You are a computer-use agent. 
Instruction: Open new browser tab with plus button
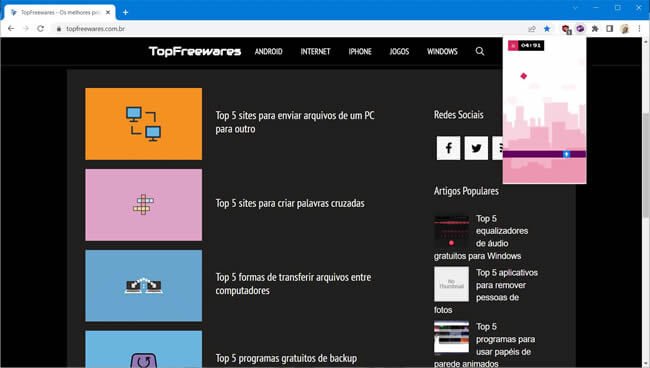[x=125, y=12]
